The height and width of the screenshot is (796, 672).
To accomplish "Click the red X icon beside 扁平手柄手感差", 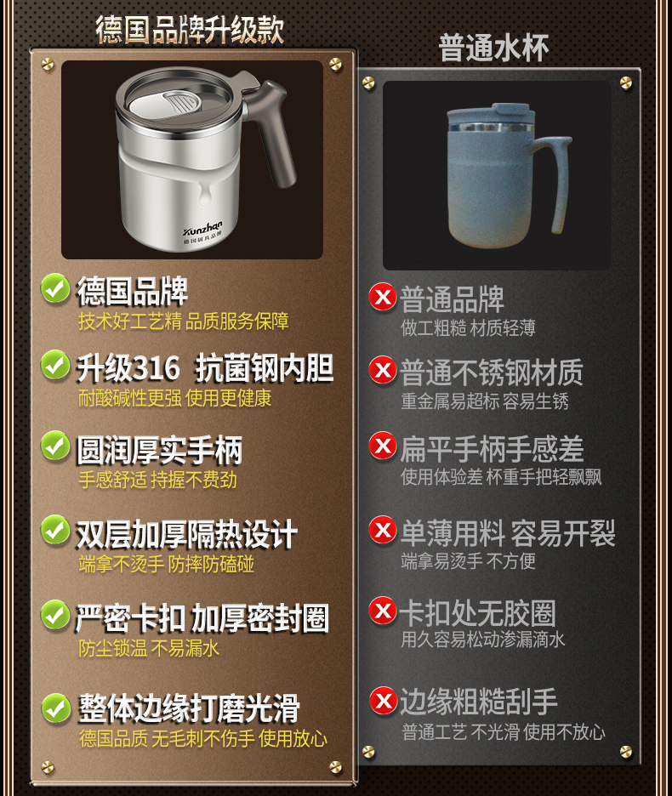I will point(383,446).
